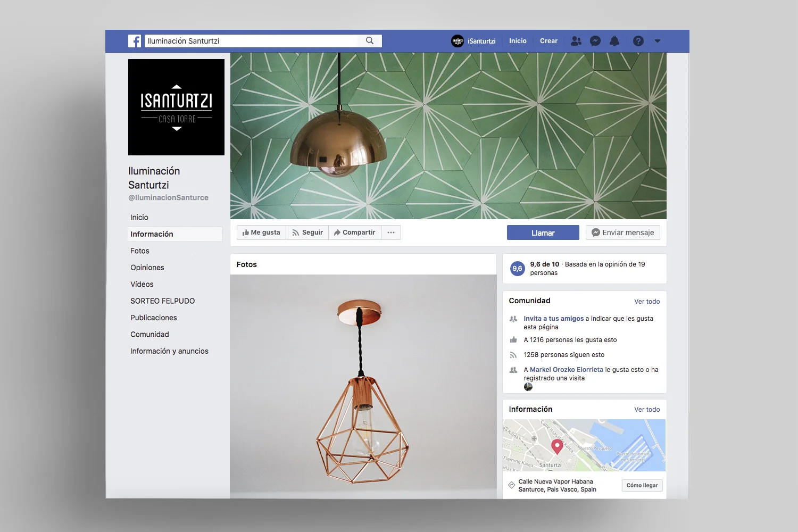798x532 pixels.
Task: Click the iSanturtzi profile name
Action: [x=481, y=41]
